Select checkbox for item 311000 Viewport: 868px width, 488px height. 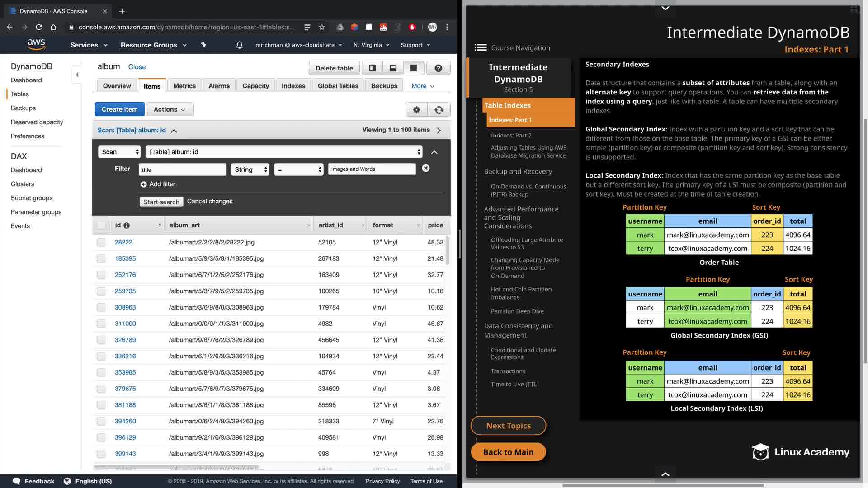pyautogui.click(x=101, y=324)
